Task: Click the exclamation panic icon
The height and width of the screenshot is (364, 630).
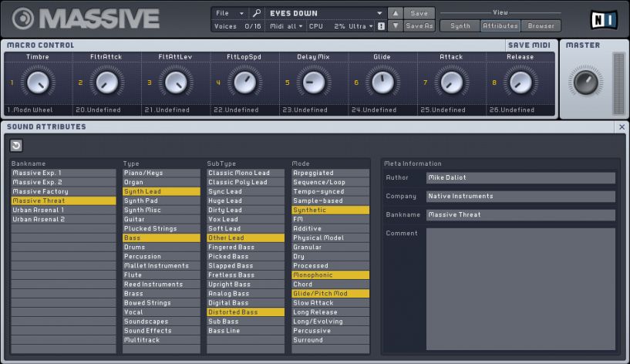Action: (x=381, y=26)
